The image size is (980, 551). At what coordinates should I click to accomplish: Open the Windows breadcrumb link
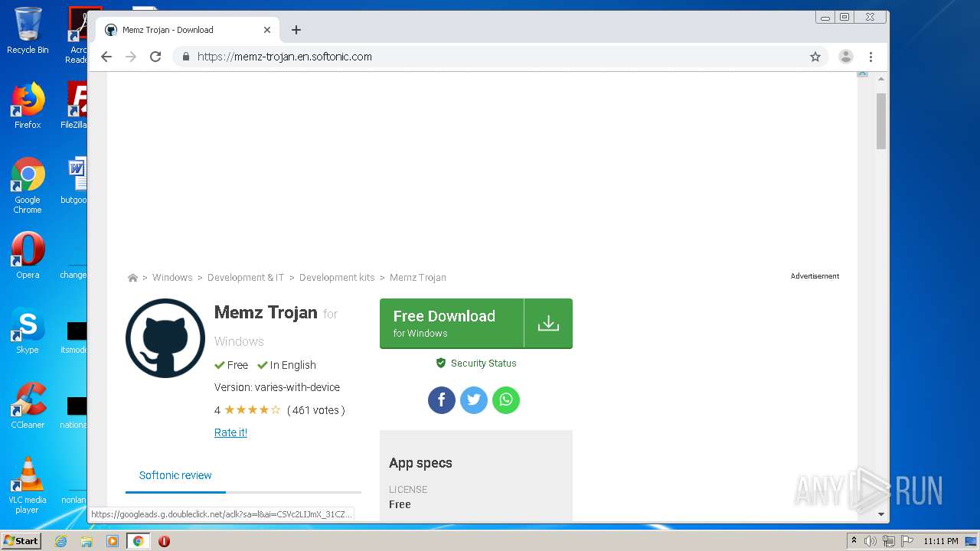click(172, 278)
